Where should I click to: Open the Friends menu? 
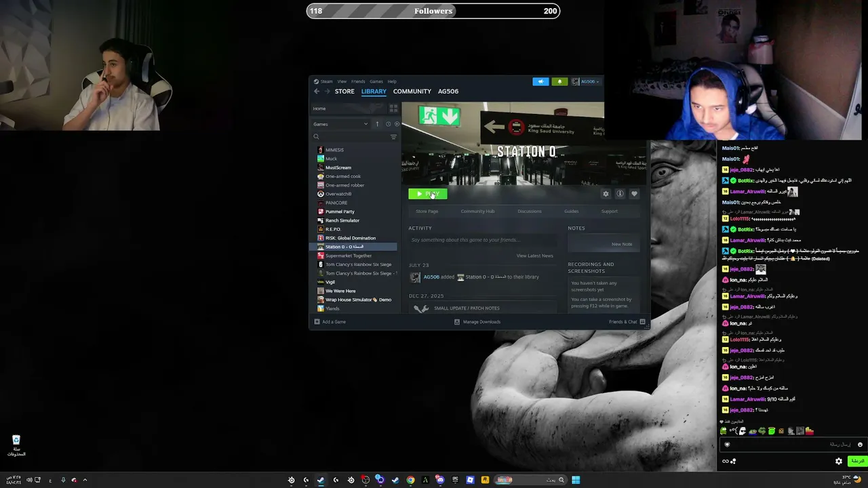[358, 81]
